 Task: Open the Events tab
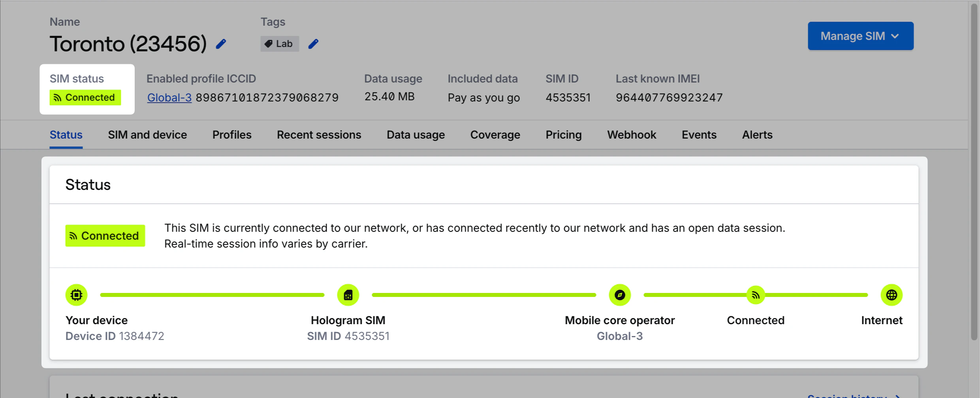[x=699, y=135]
